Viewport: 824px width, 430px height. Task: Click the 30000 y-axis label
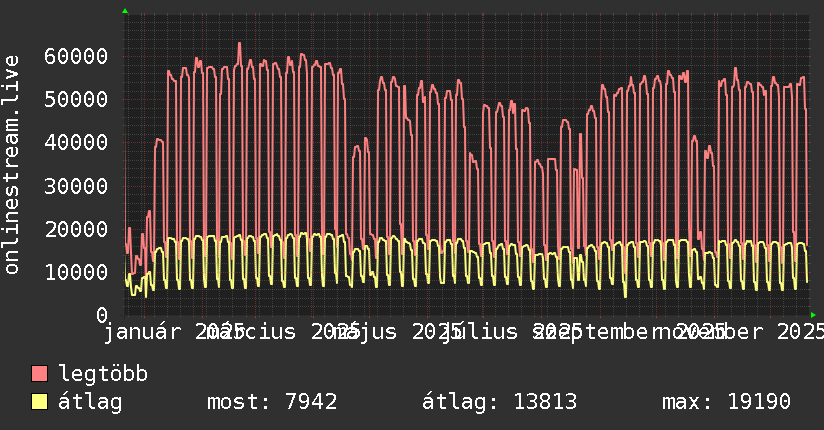(79, 186)
